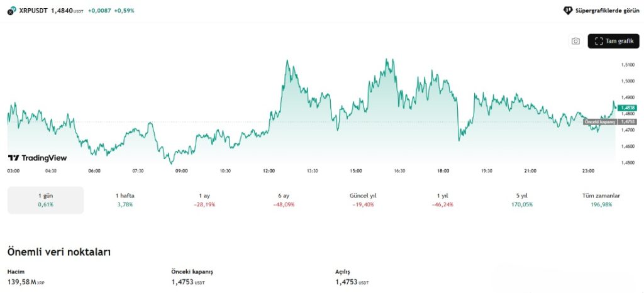Switch to the 1 ay range
The width and height of the screenshot is (644, 293).
[x=204, y=200]
